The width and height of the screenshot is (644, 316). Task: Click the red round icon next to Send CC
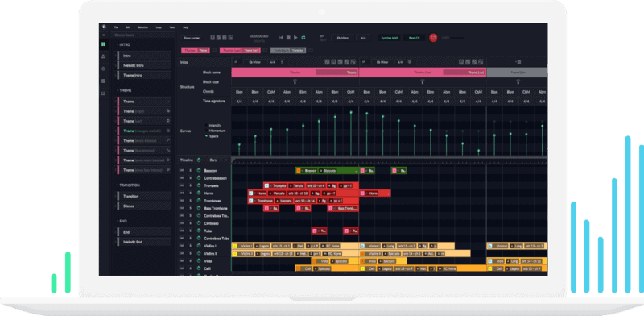tap(433, 38)
